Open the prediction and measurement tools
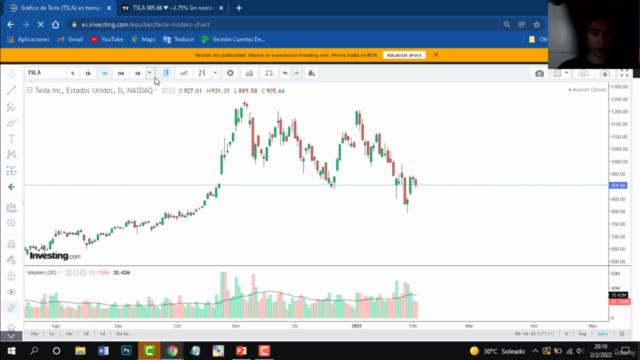The width and height of the screenshot is (640, 360). pyautogui.click(x=11, y=171)
